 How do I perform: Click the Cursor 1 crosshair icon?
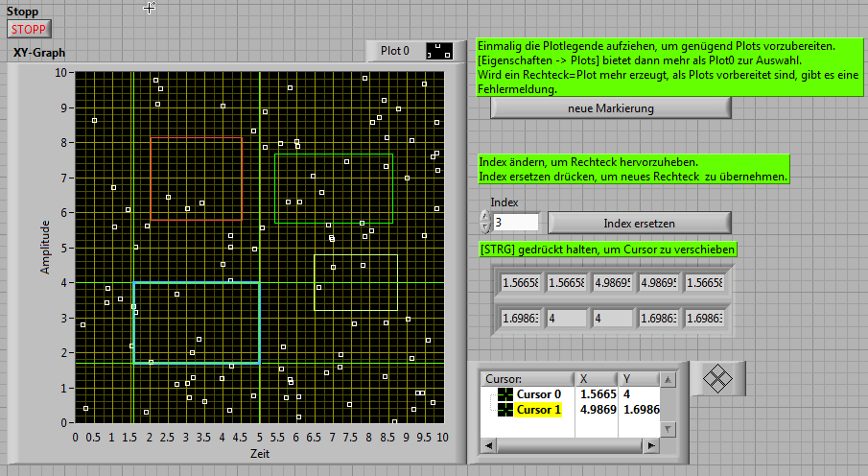tap(504, 410)
